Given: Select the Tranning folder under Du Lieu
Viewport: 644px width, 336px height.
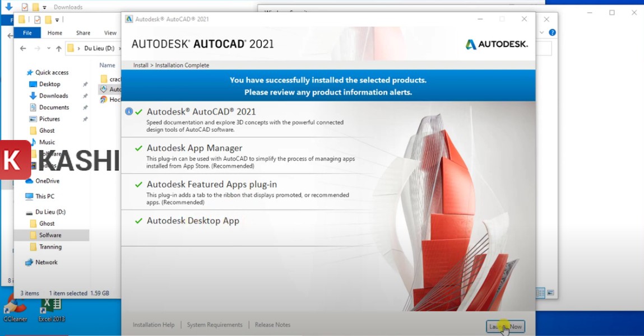Looking at the screenshot, I should tap(50, 247).
